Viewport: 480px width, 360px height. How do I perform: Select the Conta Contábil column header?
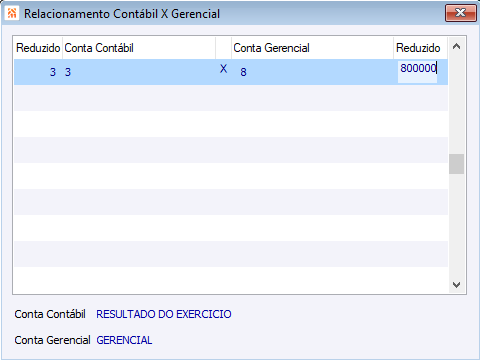[x=139, y=48]
